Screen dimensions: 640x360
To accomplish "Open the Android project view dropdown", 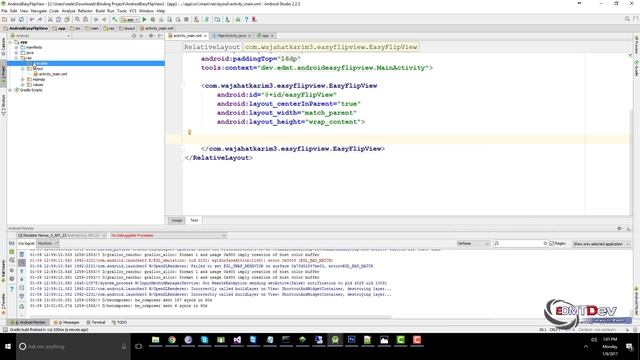I will [x=40, y=36].
